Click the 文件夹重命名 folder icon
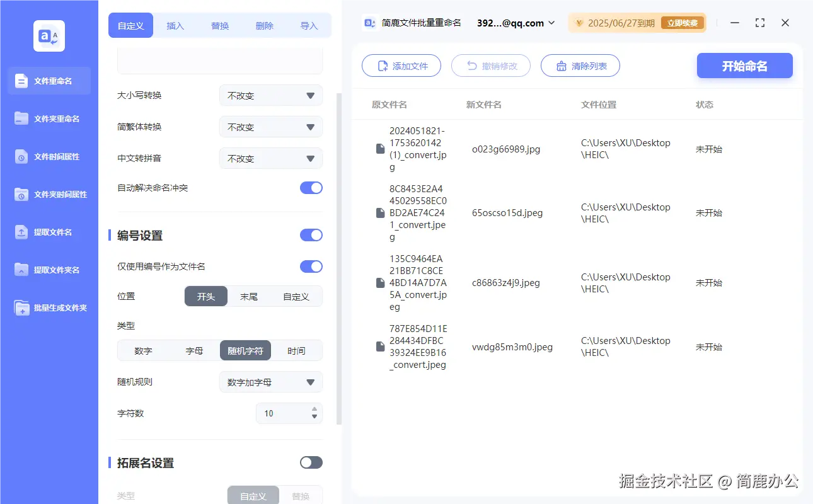This screenshot has height=504, width=813. pyautogui.click(x=21, y=118)
